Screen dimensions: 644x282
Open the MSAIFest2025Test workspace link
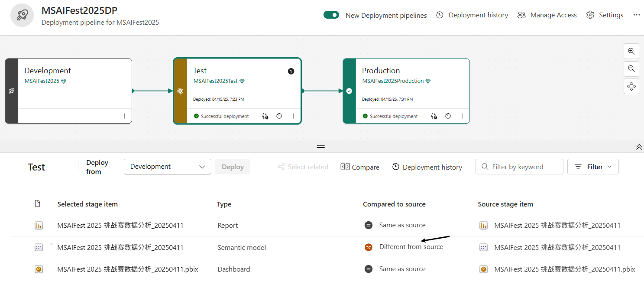pos(216,81)
